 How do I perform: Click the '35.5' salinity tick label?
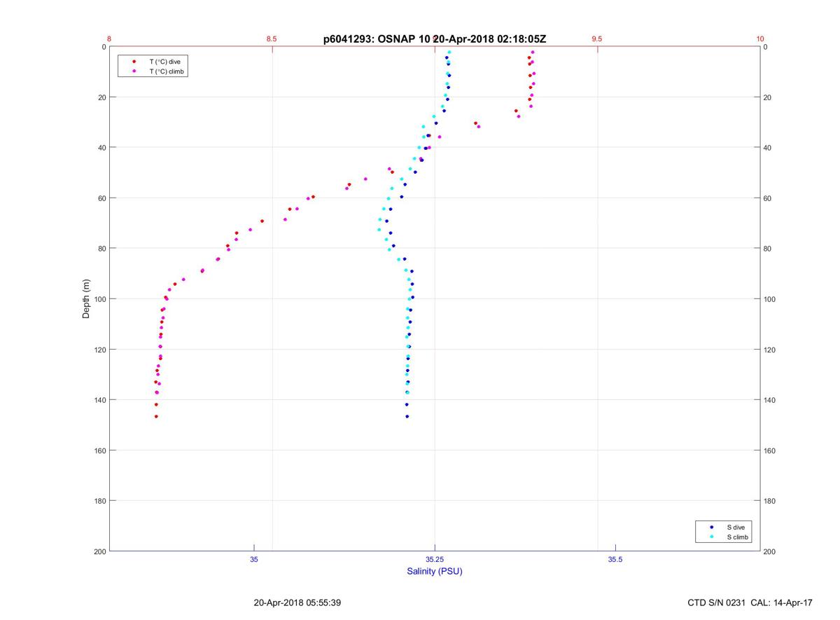pos(615,560)
